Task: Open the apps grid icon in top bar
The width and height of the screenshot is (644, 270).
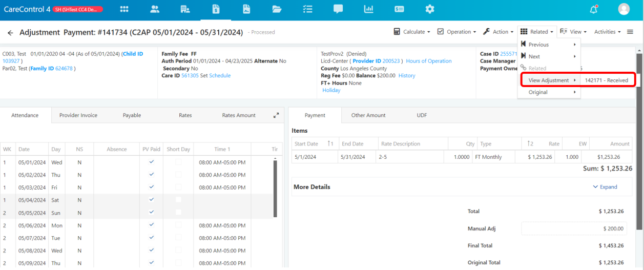Action: [x=124, y=9]
